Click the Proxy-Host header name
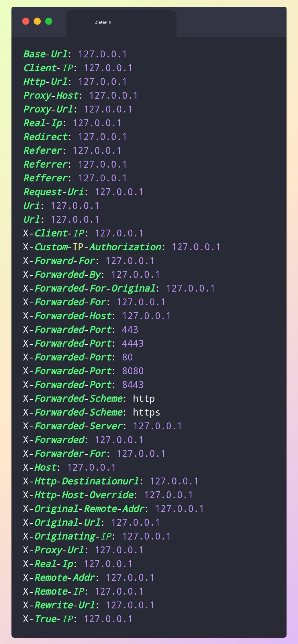This screenshot has width=298, height=644. (x=51, y=96)
